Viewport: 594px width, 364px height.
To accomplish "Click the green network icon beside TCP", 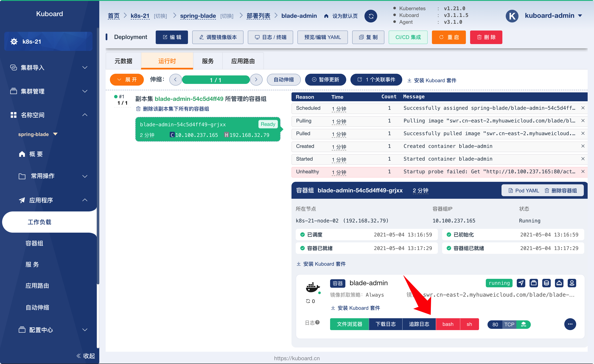I will pos(524,325).
